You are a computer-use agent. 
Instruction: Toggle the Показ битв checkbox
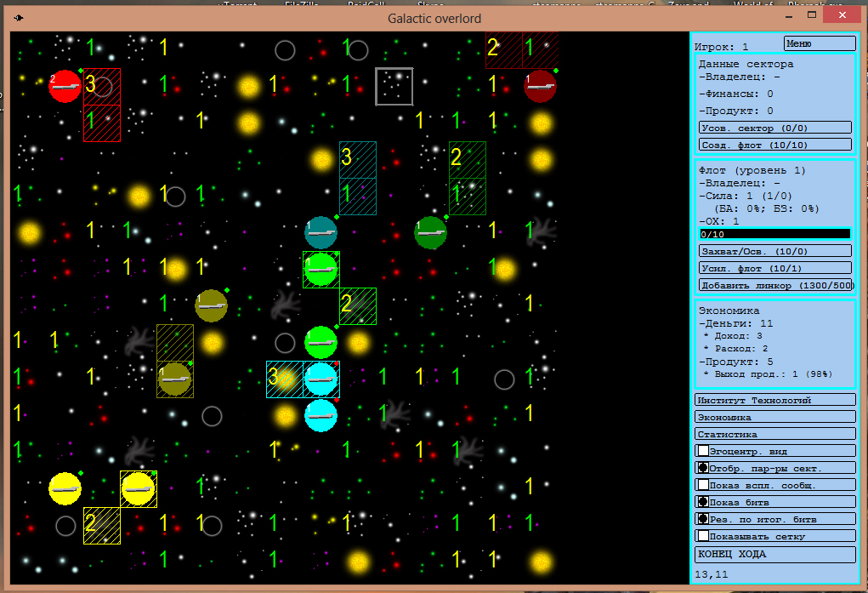703,502
